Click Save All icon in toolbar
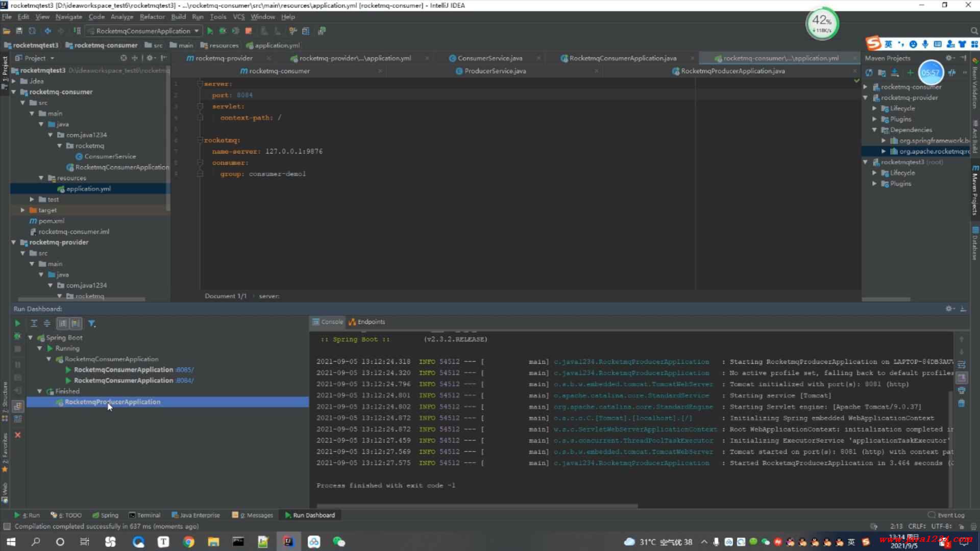Image resolution: width=980 pixels, height=551 pixels. (x=19, y=31)
